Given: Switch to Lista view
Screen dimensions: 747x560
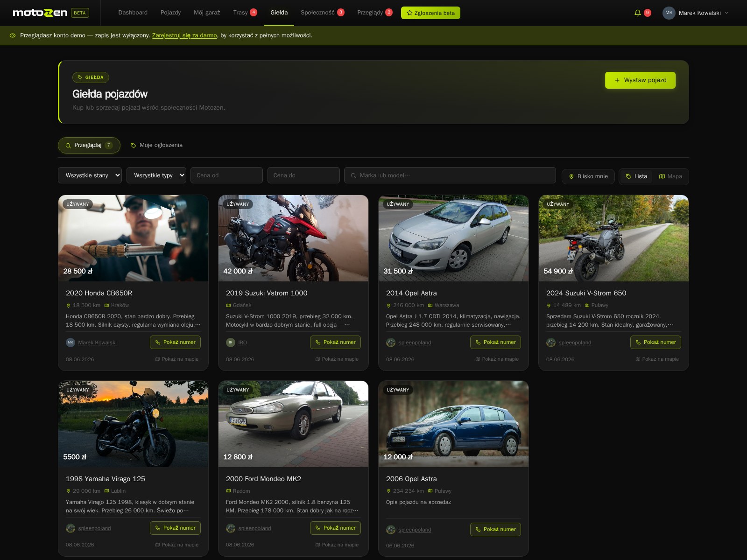Looking at the screenshot, I should [636, 176].
